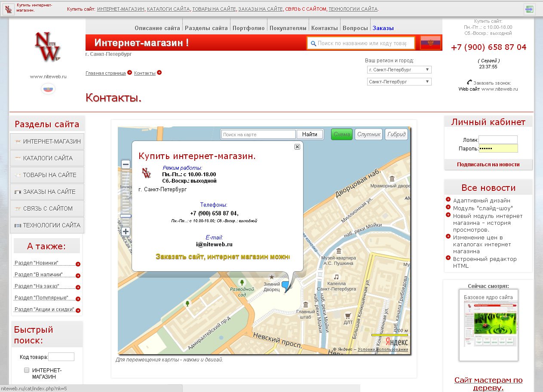The image size is (543, 392).
Task: Click ТЕХНОЛОГИИ САЙТА link in top bar
Action: [x=353, y=9]
